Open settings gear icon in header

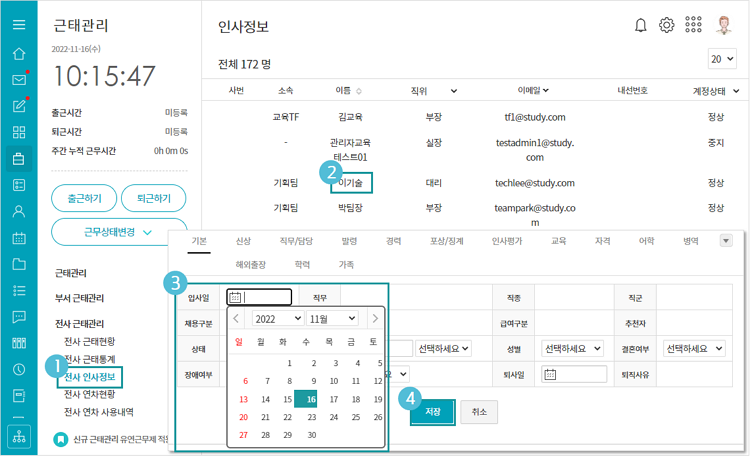pyautogui.click(x=666, y=26)
